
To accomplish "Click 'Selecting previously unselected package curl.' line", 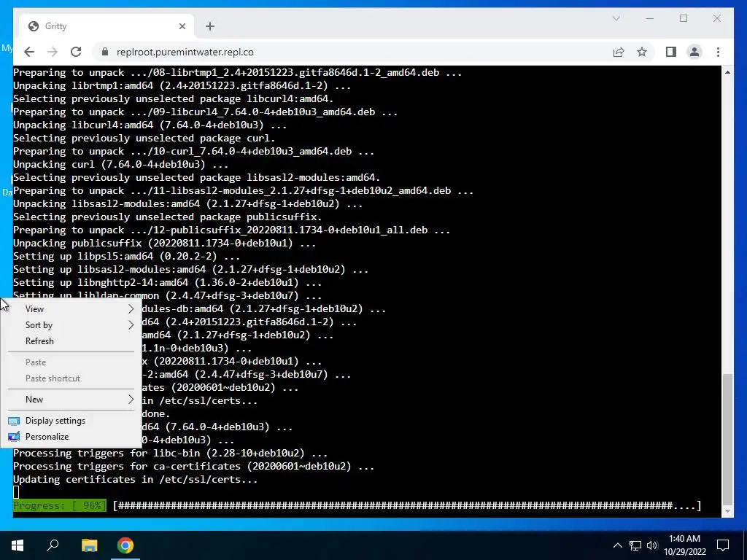I will (x=144, y=138).
